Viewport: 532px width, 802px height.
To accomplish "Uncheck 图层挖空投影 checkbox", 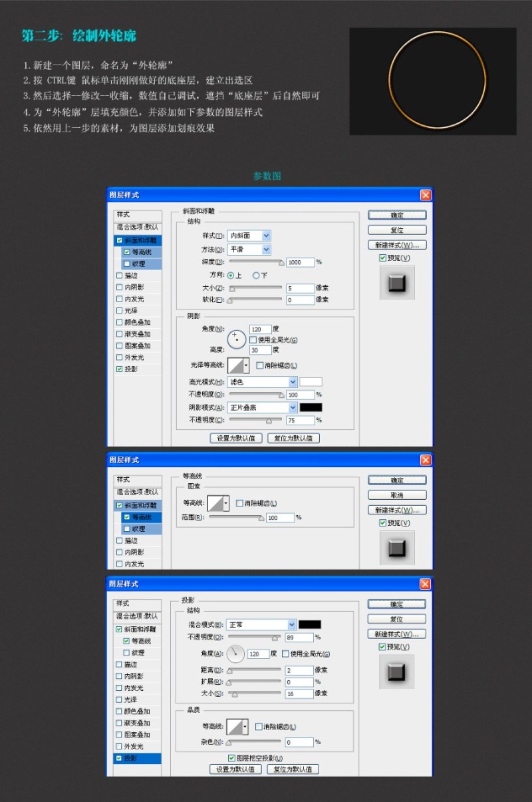I will 231,758.
